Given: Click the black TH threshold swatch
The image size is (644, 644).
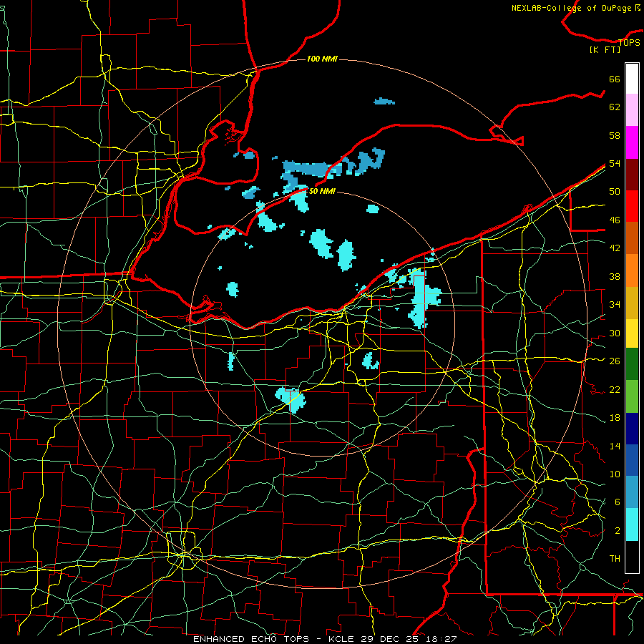Looking at the screenshot, I should coord(632,557).
